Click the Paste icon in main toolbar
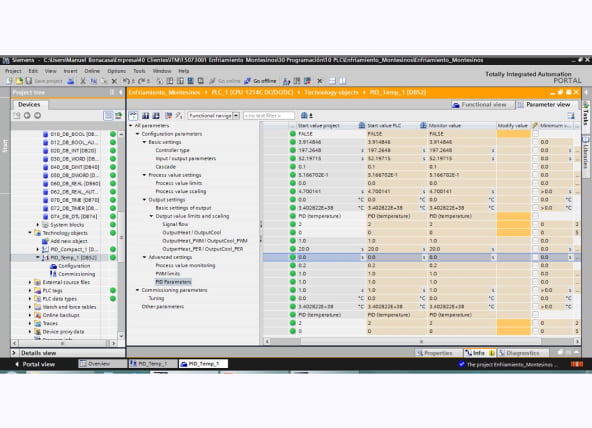The height and width of the screenshot is (428, 592). tap(103, 81)
